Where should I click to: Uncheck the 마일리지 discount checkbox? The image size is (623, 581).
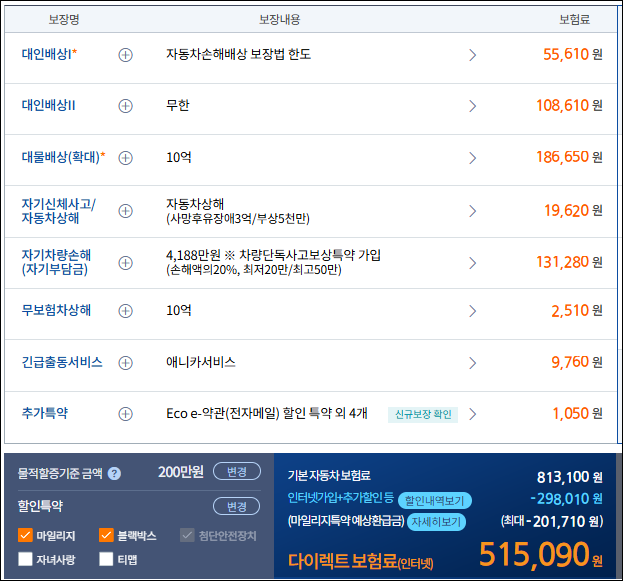pyautogui.click(x=25, y=535)
